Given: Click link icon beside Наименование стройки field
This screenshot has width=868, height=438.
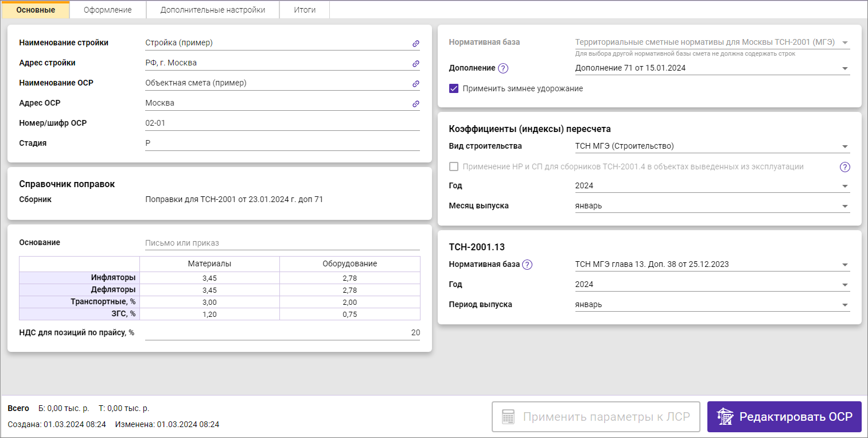Looking at the screenshot, I should tap(416, 44).
